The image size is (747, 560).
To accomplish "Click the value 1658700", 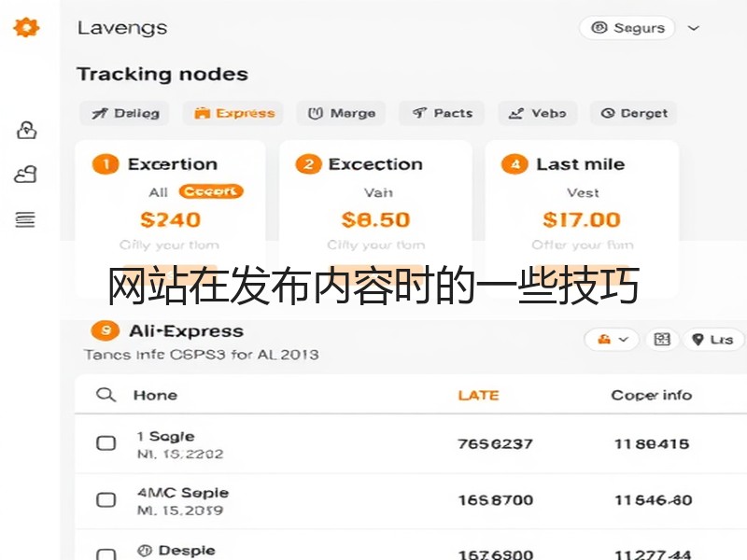I will coord(496,500).
